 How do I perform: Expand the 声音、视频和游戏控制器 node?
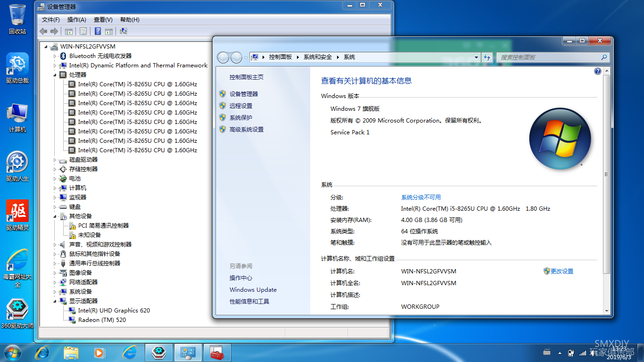[55, 245]
